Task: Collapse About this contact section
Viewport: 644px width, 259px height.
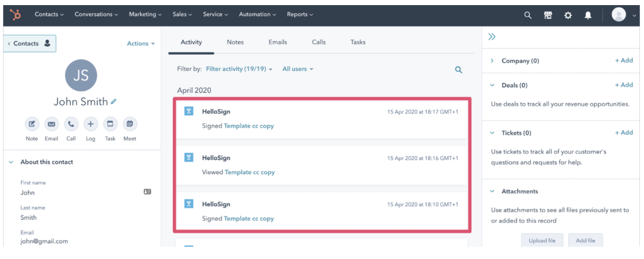Action: coord(11,162)
